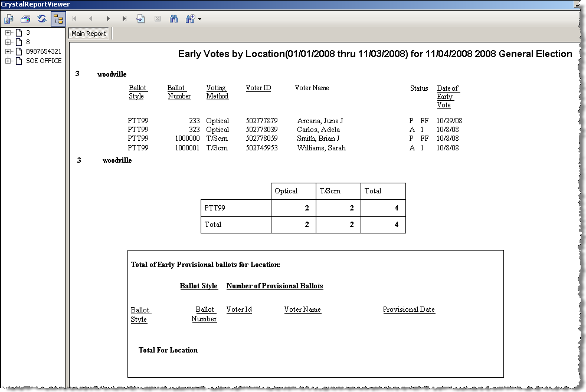Click the Export Report toolbar icon

click(x=9, y=19)
